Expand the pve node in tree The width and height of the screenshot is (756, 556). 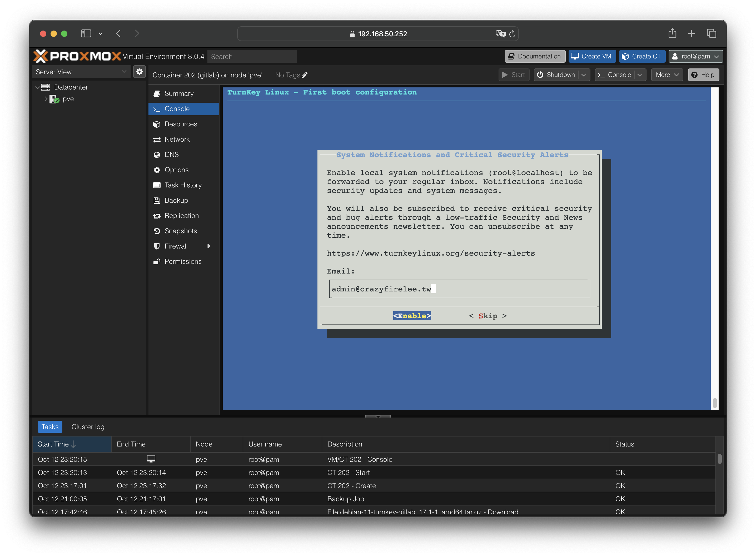(x=46, y=99)
